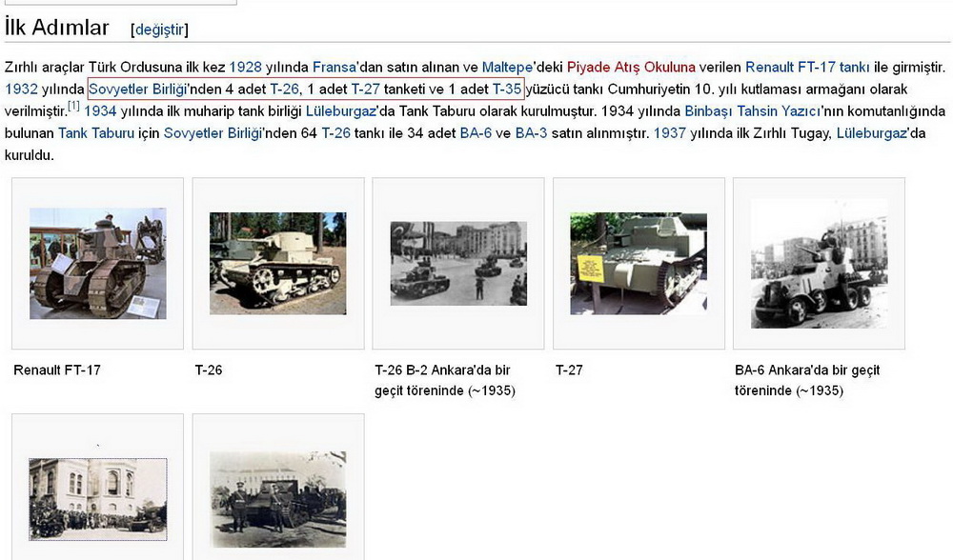View the T-26 B-2 Ankara parade photo
This screenshot has width=953, height=560.
(458, 264)
